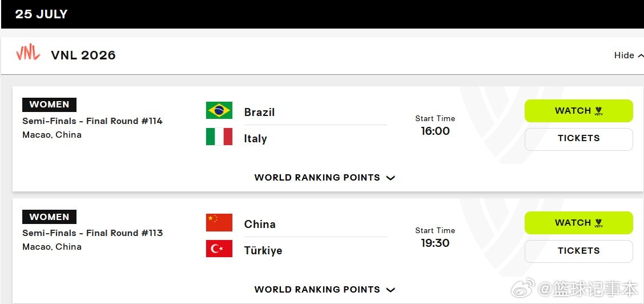Select WOMEN tag on match #114
This screenshot has height=304, width=644.
[49, 105]
